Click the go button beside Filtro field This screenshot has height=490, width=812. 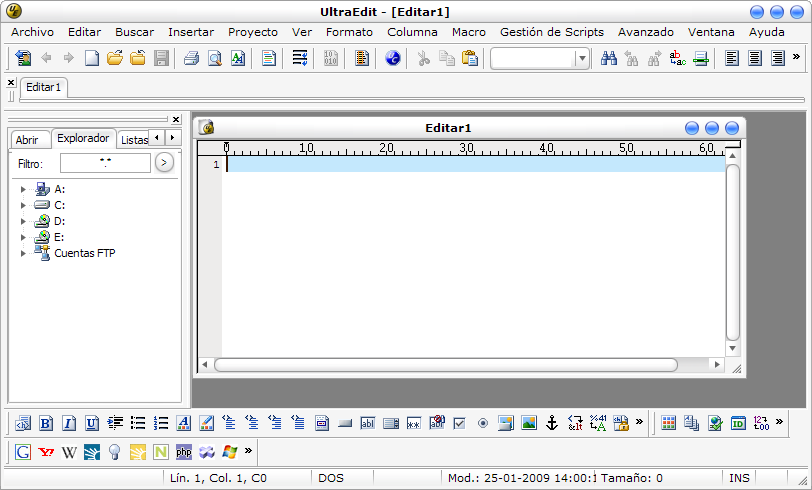click(164, 162)
